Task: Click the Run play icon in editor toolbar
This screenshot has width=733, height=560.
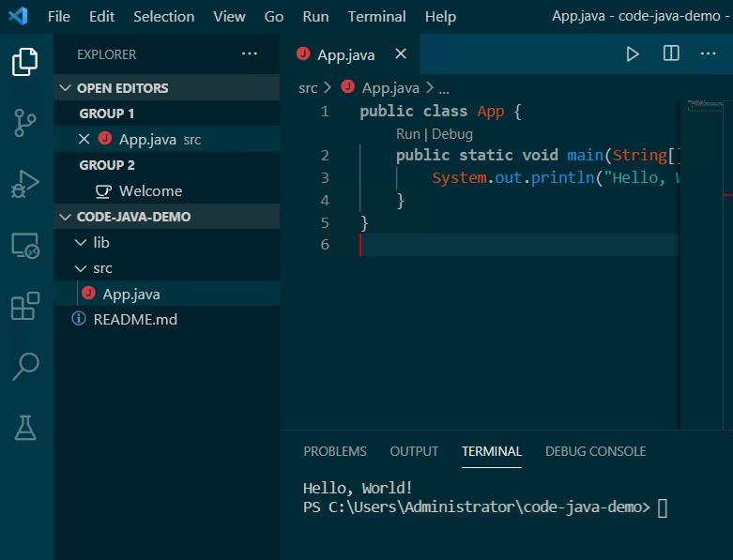Action: [x=633, y=54]
